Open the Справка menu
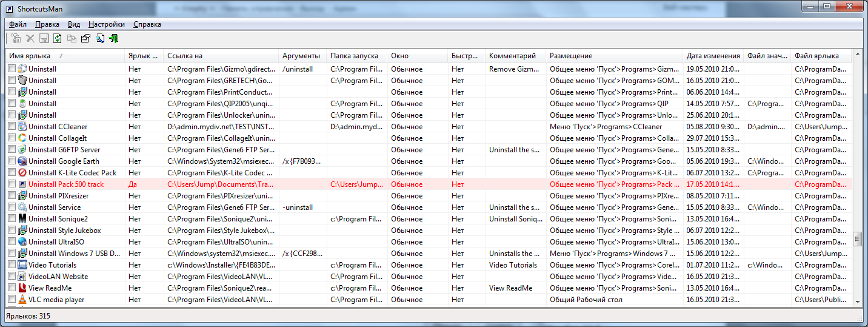The height and width of the screenshot is (327, 868). (x=147, y=24)
